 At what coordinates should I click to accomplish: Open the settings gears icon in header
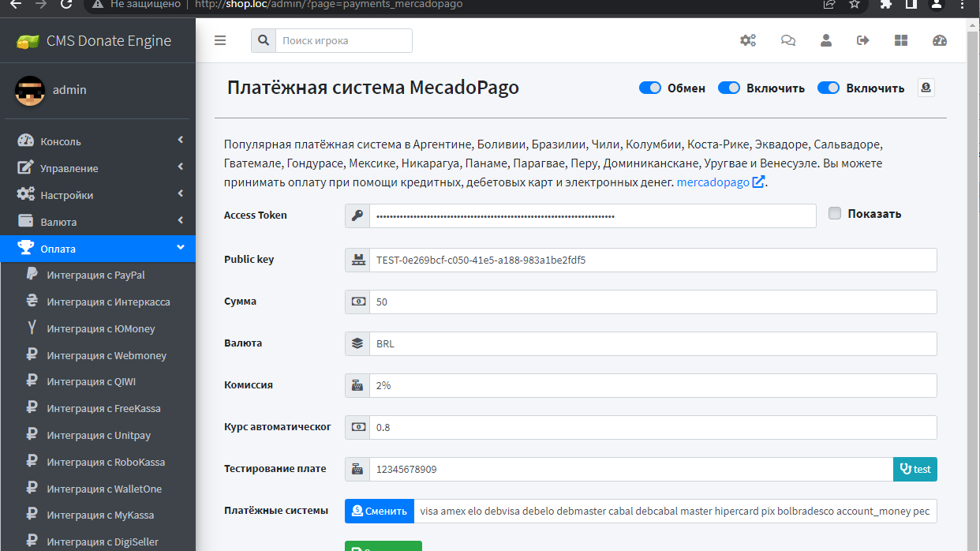tap(747, 40)
